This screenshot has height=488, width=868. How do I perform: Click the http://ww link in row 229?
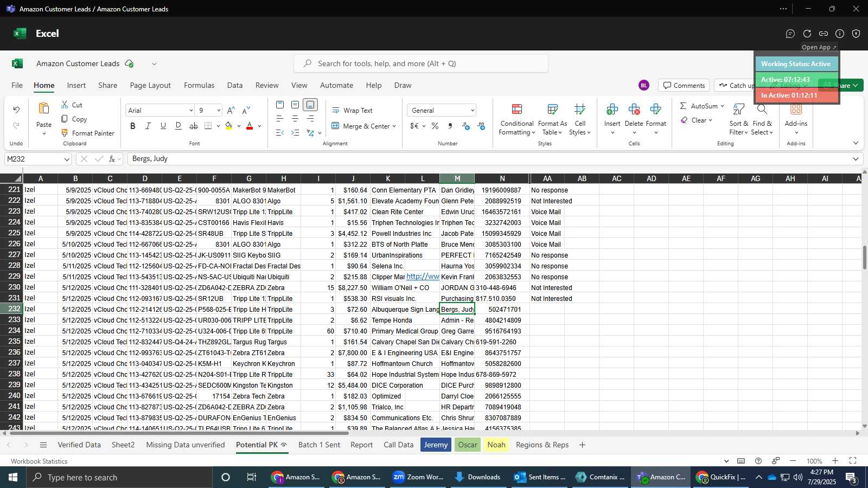pyautogui.click(x=423, y=277)
